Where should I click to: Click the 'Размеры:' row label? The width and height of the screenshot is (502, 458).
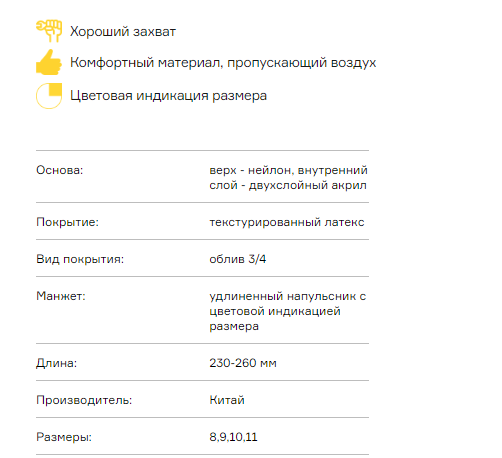64,437
